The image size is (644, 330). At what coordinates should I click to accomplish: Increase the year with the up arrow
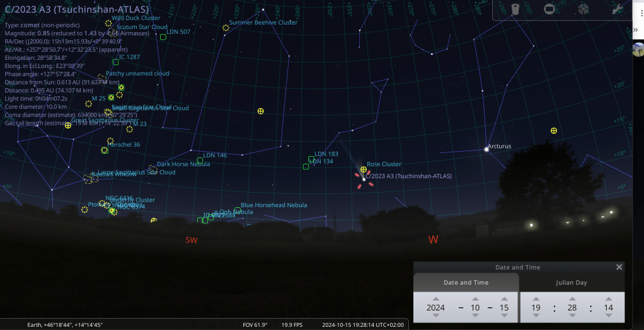pyautogui.click(x=435, y=299)
